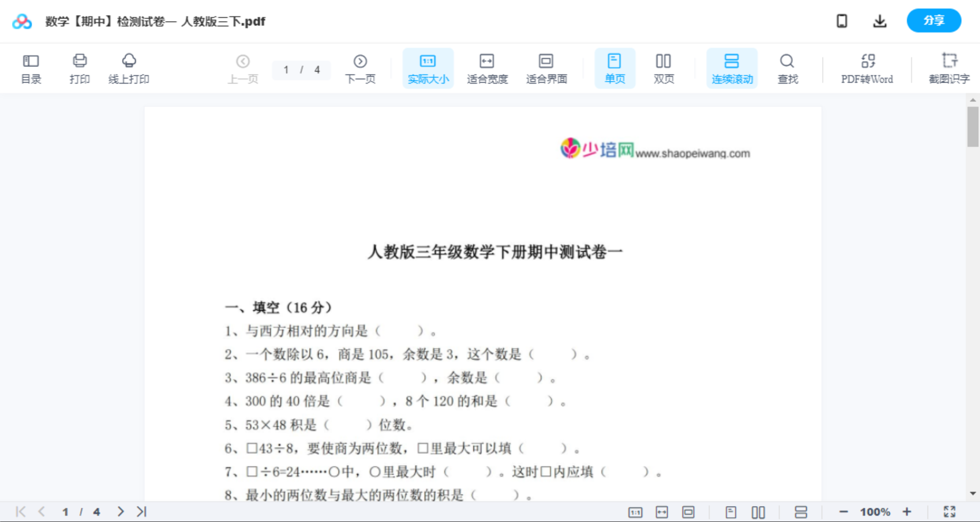Jump to last page via bottom arrow
980x522 pixels.
[x=141, y=511]
